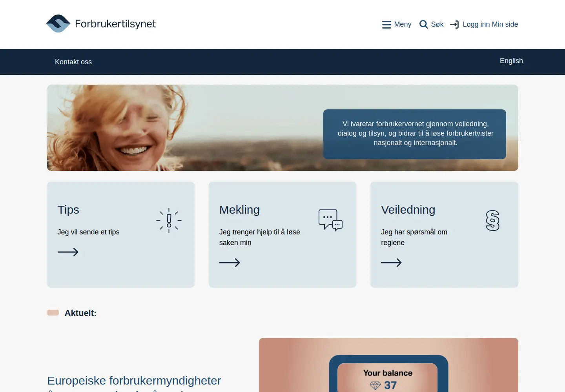
Task: Open the Tips card heading
Action: point(68,210)
